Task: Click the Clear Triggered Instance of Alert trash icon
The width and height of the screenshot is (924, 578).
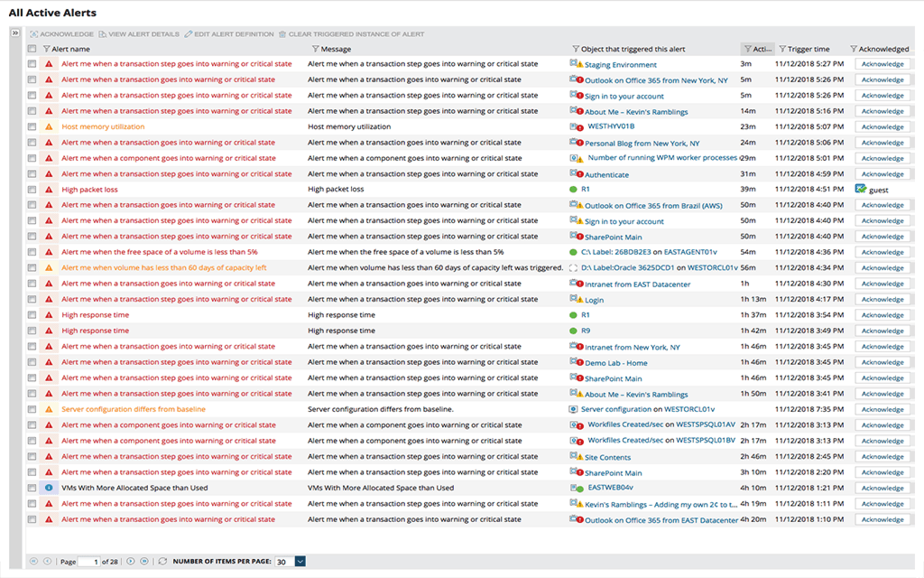Action: tap(282, 33)
